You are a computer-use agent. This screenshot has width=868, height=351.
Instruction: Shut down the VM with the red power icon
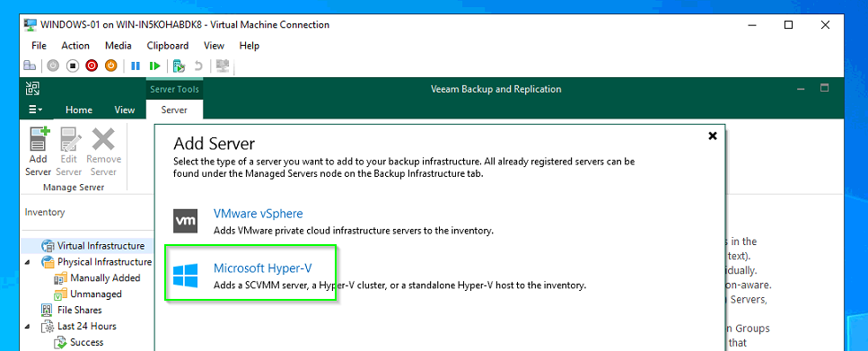(x=92, y=66)
